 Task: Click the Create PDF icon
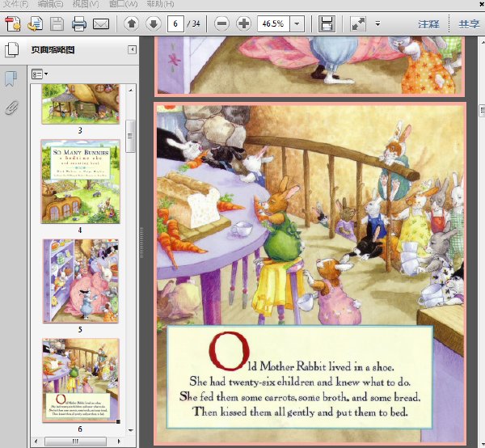click(13, 23)
